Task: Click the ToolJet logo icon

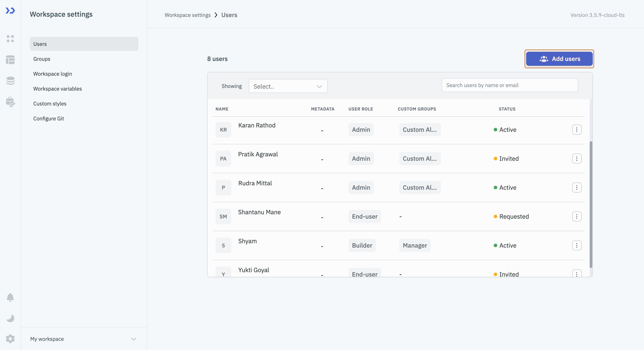Action: (x=10, y=11)
